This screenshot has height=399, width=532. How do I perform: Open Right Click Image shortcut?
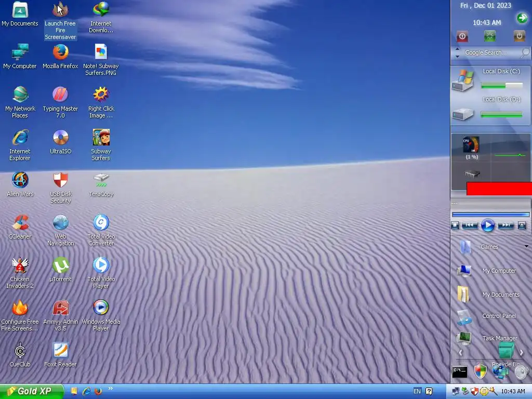coord(101,102)
